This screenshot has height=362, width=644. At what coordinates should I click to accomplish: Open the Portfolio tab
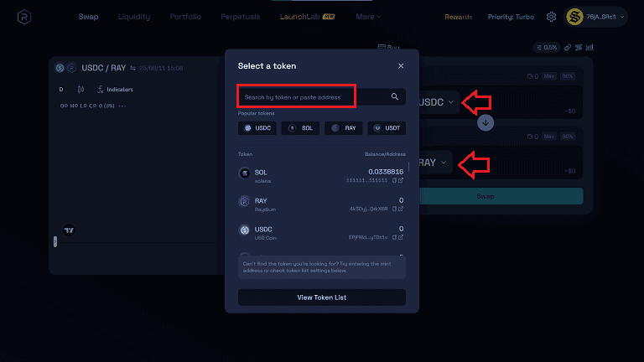click(x=185, y=17)
